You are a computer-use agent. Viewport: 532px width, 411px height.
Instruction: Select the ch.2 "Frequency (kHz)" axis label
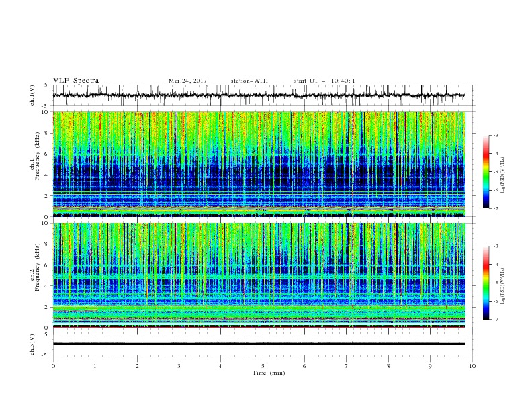[37, 267]
